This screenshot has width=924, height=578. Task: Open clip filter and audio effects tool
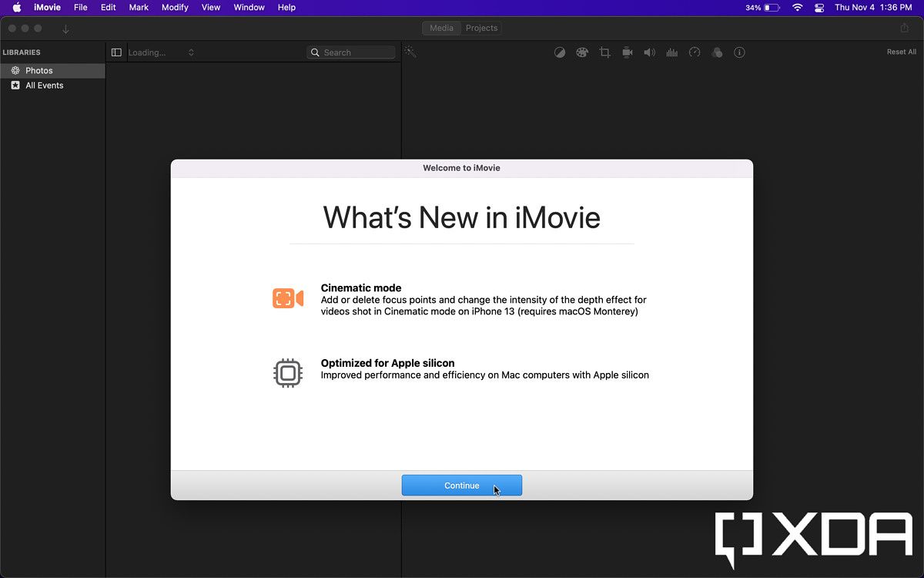coord(717,52)
